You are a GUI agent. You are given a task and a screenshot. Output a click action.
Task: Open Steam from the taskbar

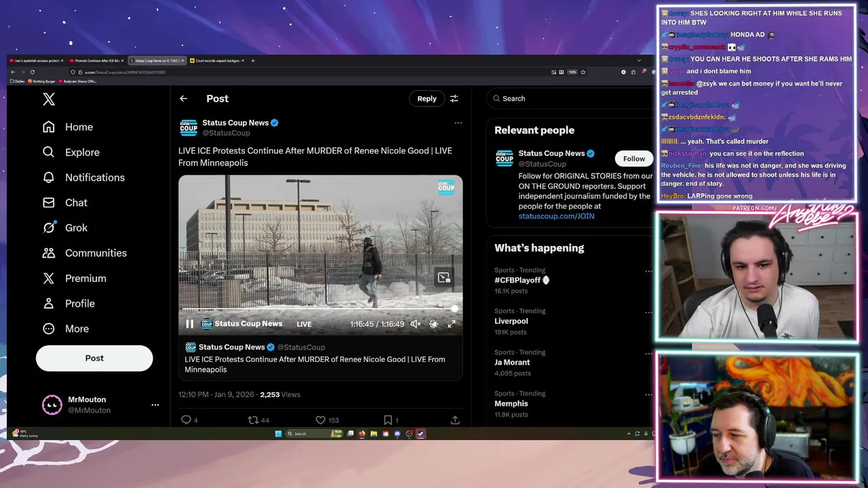click(420, 434)
